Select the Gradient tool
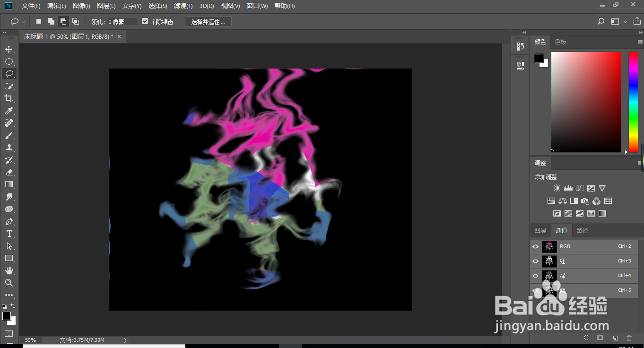 click(9, 184)
